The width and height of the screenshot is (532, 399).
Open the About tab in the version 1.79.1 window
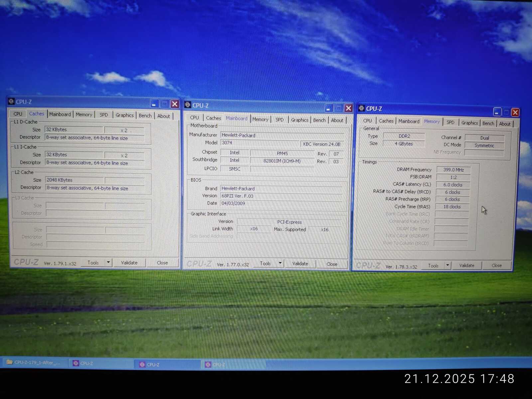click(x=164, y=116)
